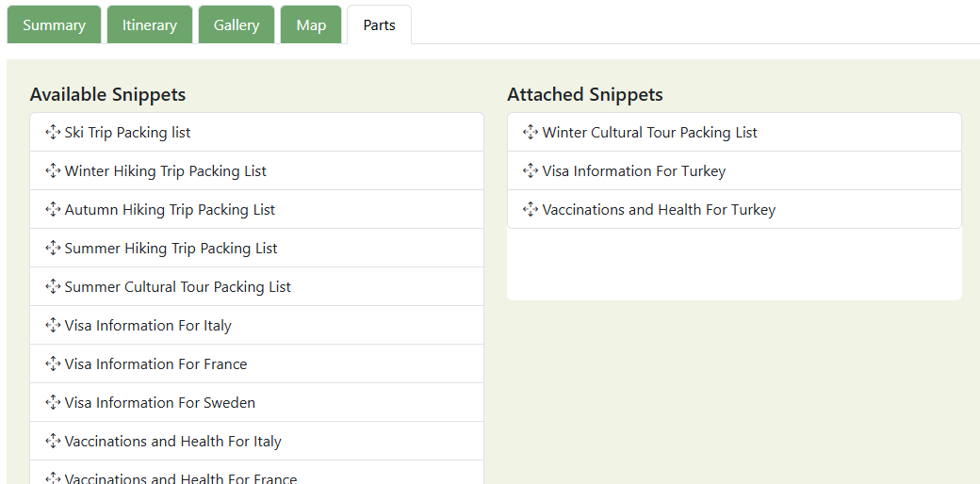Image resolution: width=980 pixels, height=484 pixels.
Task: Click empty drop area below attached snippets
Action: point(734,265)
